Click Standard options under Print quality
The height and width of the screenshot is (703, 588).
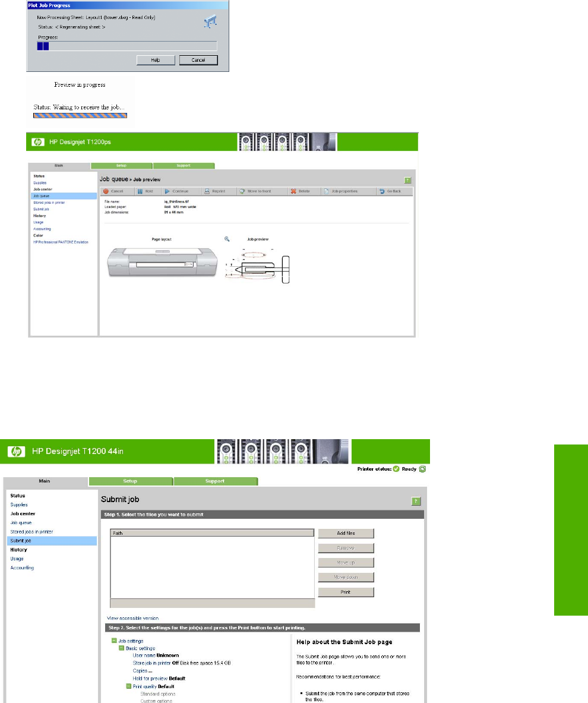(158, 694)
